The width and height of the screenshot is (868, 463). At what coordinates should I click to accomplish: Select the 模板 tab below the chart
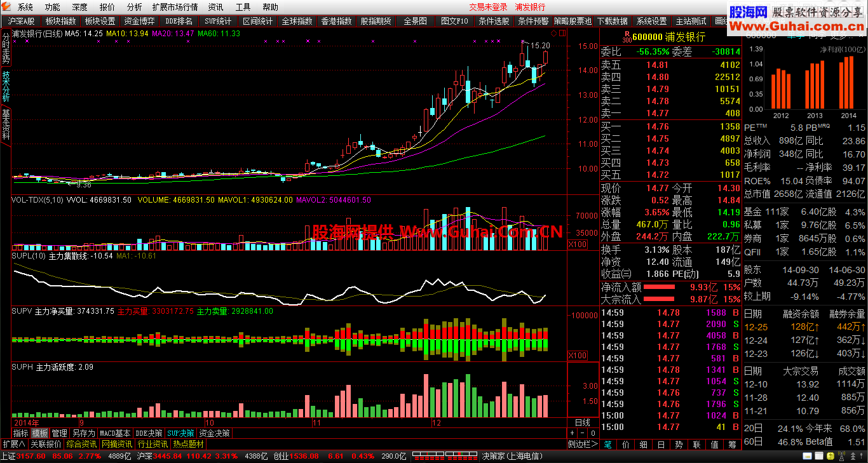pos(40,433)
